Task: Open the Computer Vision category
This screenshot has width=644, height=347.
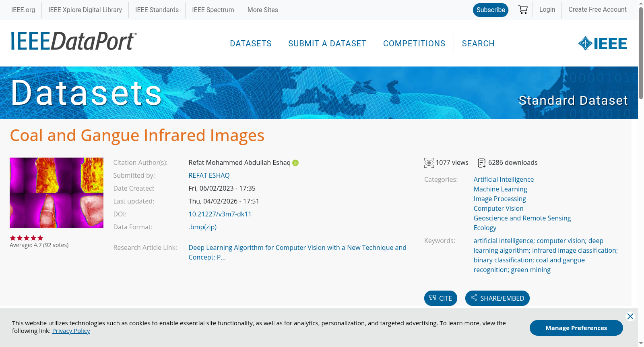Action: [498, 208]
